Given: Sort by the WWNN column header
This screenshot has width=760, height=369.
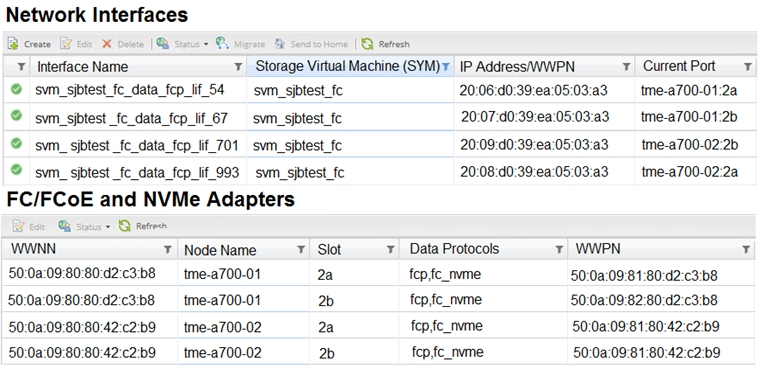Looking at the screenshot, I should [33, 249].
